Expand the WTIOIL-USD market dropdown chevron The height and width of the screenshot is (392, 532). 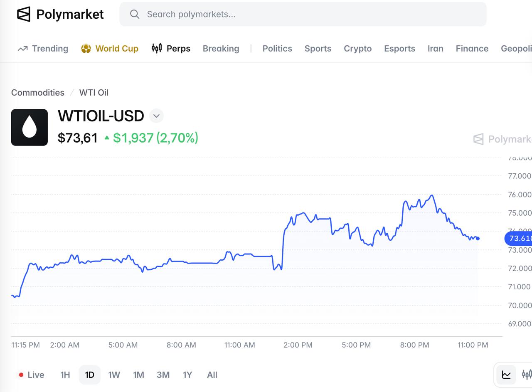coord(157,116)
